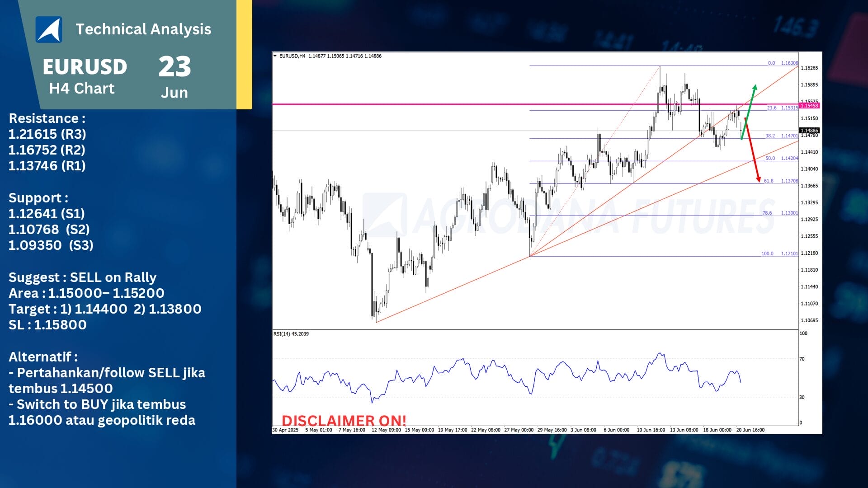Screen dimensions: 868x488
Task: Click the DISCLAIMER ON! red text
Action: 344,420
